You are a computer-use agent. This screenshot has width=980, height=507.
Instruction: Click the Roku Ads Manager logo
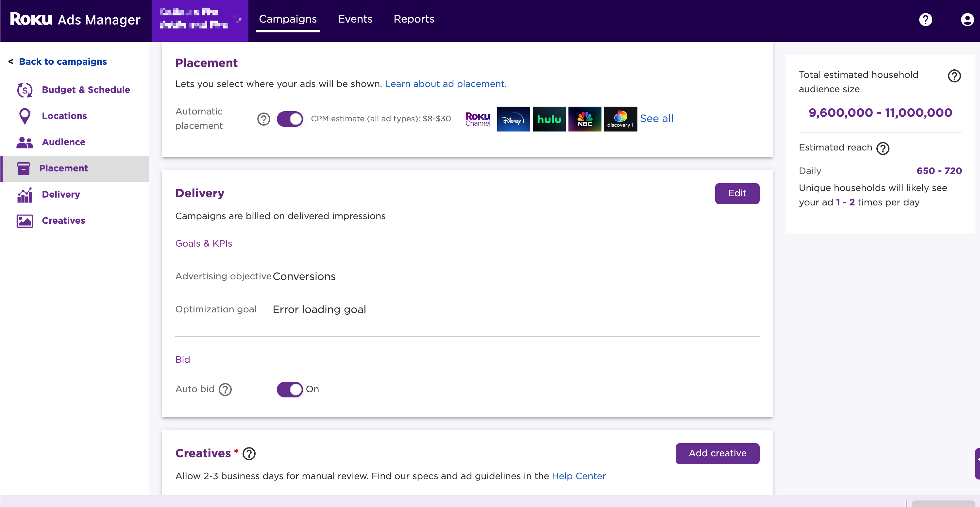pyautogui.click(x=75, y=19)
